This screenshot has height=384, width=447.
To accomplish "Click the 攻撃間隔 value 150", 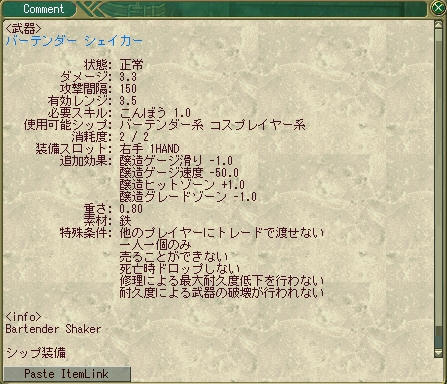I will [128, 89].
